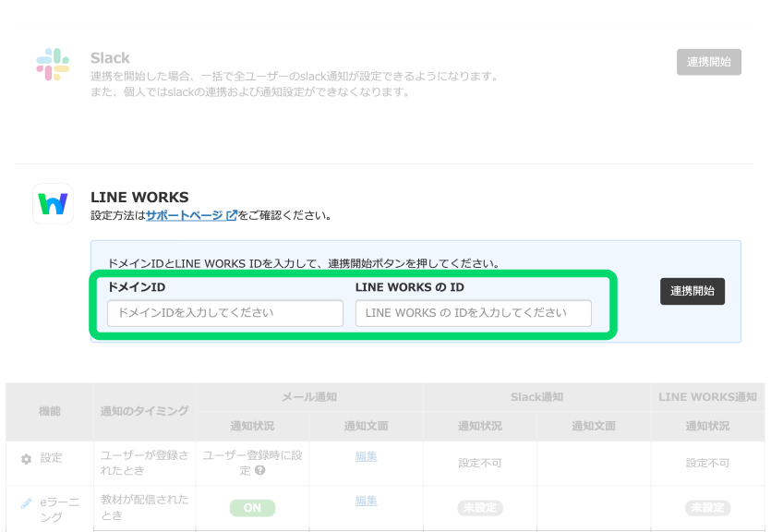Click the external link icon beside サポートページ
This screenshot has height=532, width=783.
click(x=231, y=215)
